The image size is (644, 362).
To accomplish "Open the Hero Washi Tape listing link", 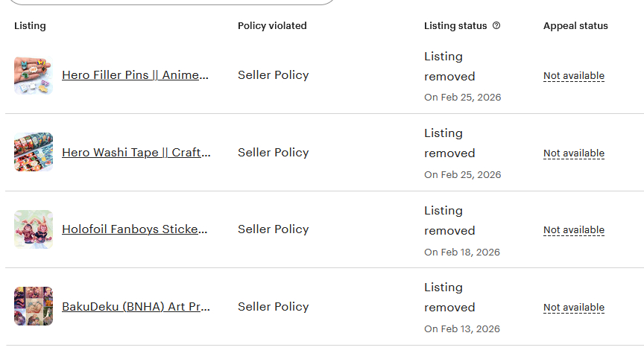I will (136, 153).
